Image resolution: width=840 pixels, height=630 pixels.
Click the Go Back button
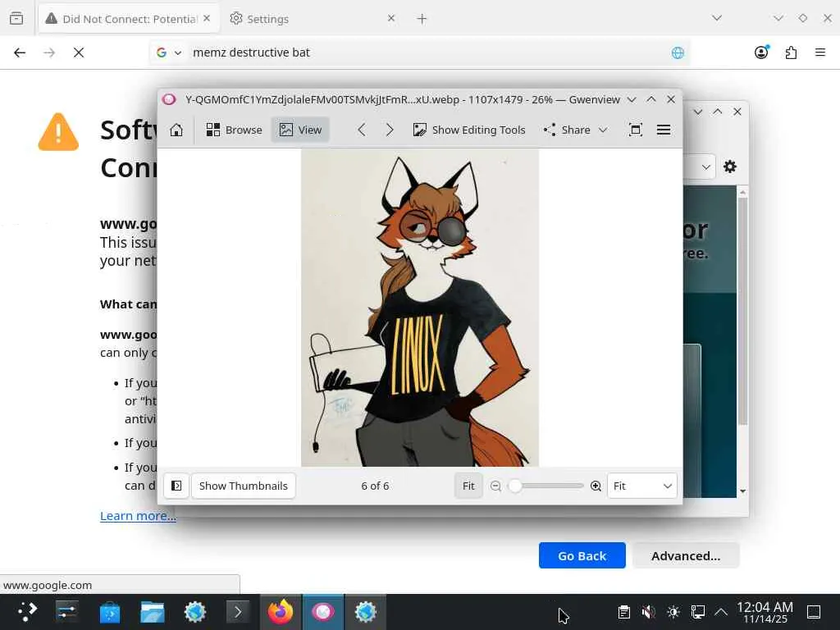click(x=582, y=555)
